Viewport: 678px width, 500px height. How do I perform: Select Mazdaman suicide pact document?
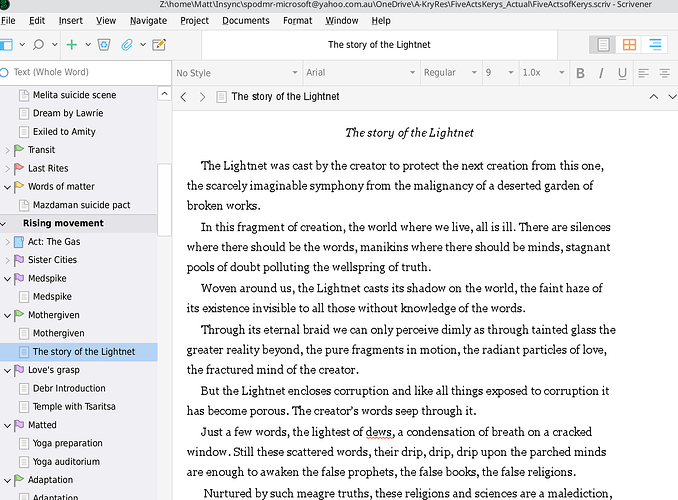point(81,205)
